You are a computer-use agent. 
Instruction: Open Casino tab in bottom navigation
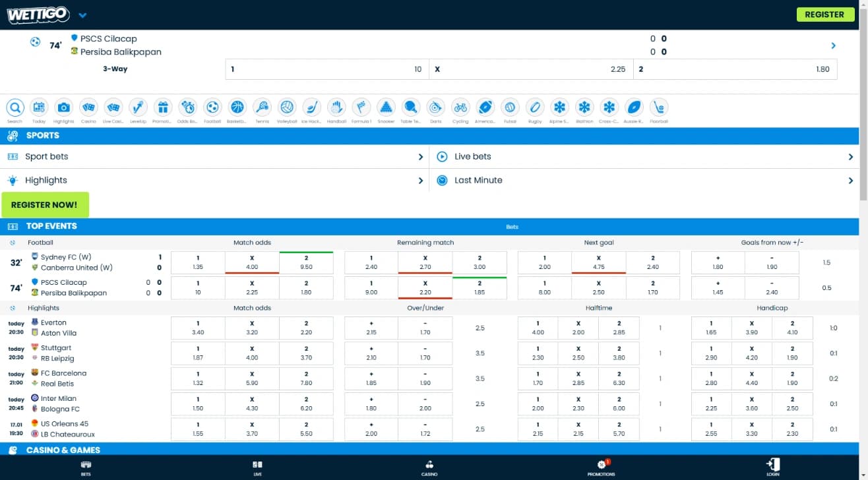[429, 467]
